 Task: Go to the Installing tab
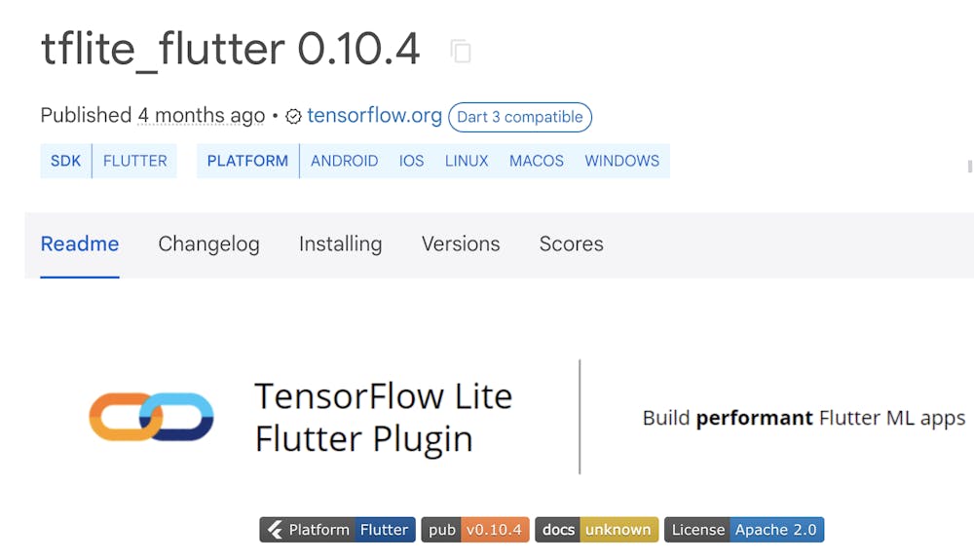point(340,243)
